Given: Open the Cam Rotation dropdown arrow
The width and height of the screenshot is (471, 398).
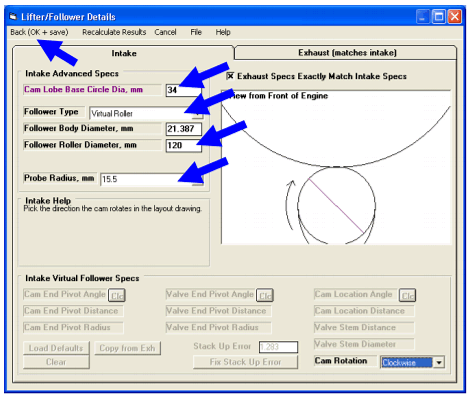Looking at the screenshot, I should [x=439, y=362].
